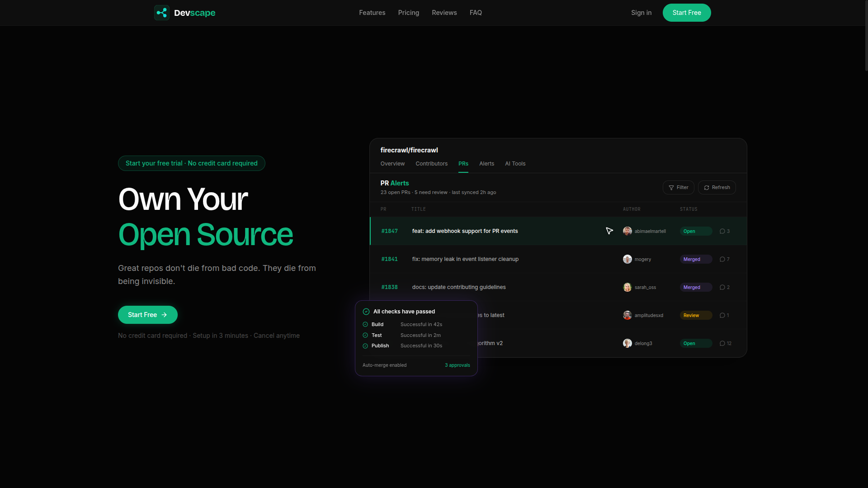Click the All checks have passed check icon
This screenshot has width=868, height=488.
(366, 312)
